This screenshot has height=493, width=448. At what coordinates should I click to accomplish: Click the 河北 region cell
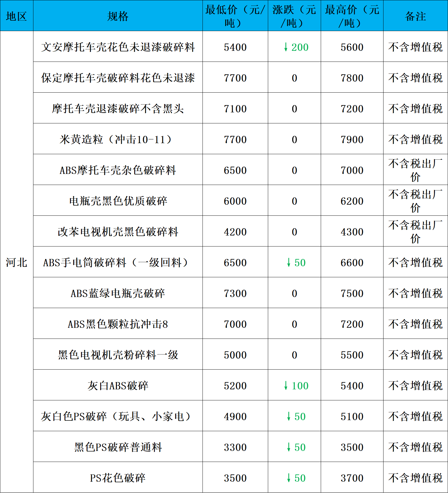coord(17,262)
